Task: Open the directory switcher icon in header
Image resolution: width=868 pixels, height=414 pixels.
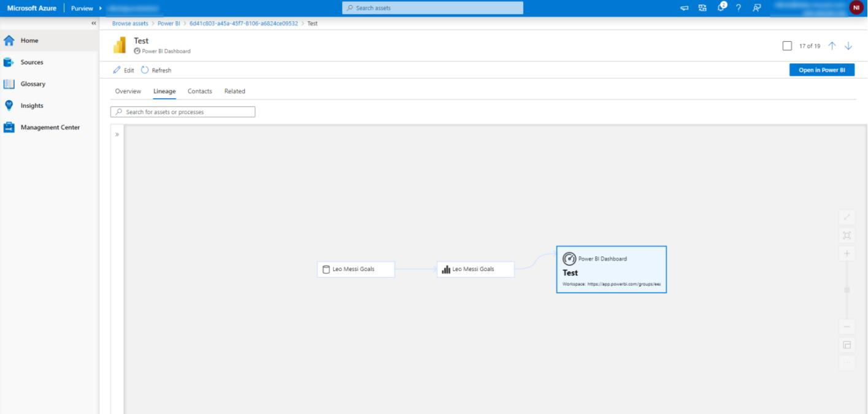Action: 702,8
